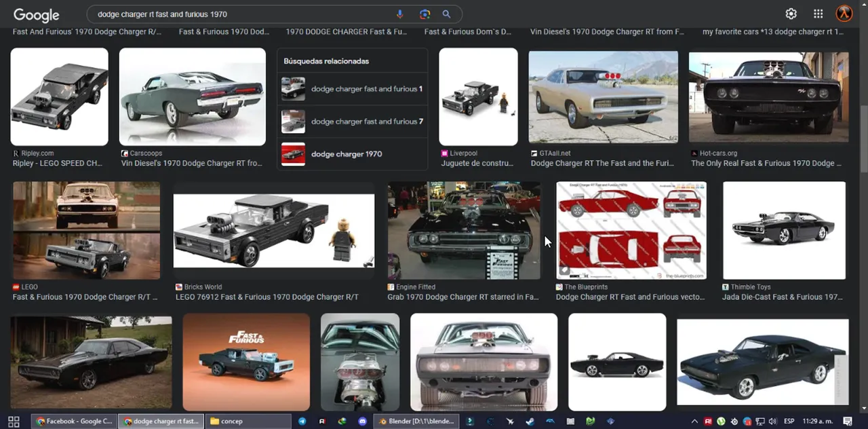Image resolution: width=868 pixels, height=429 pixels.
Task: Click 'The Only Real Fast & Furious 1970 Dodge' caption
Action: (766, 164)
